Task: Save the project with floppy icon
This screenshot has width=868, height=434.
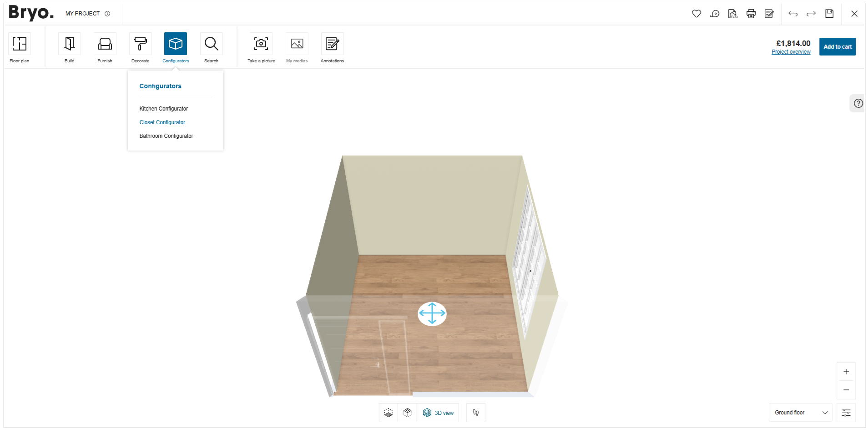Action: click(x=829, y=14)
